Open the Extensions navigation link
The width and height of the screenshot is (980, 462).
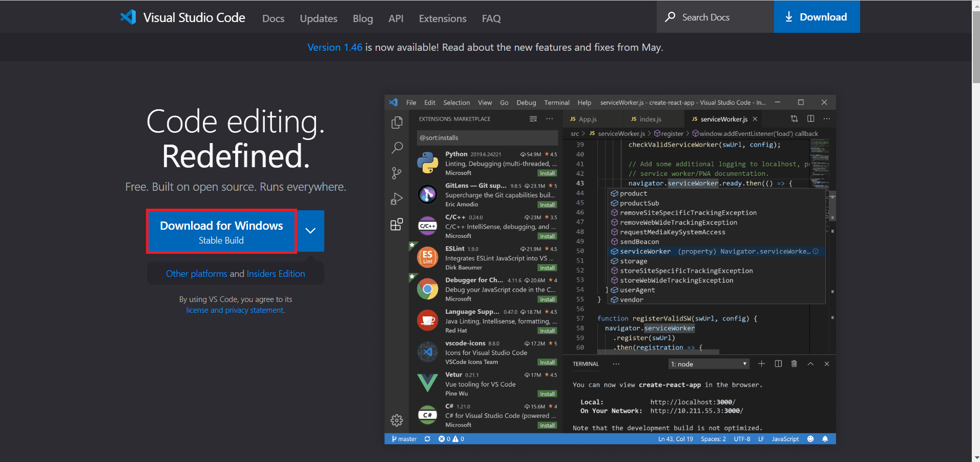point(443,18)
